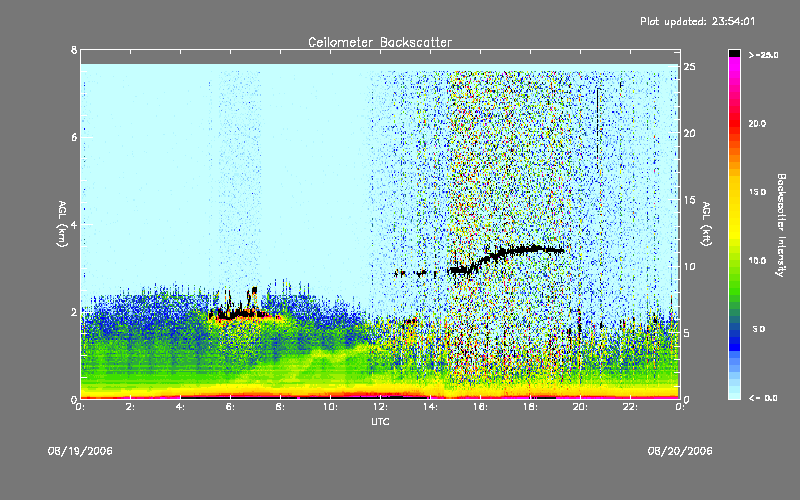Click the 4 km tick label on left axis
Screen dimensions: 800x500
pyautogui.click(x=74, y=224)
